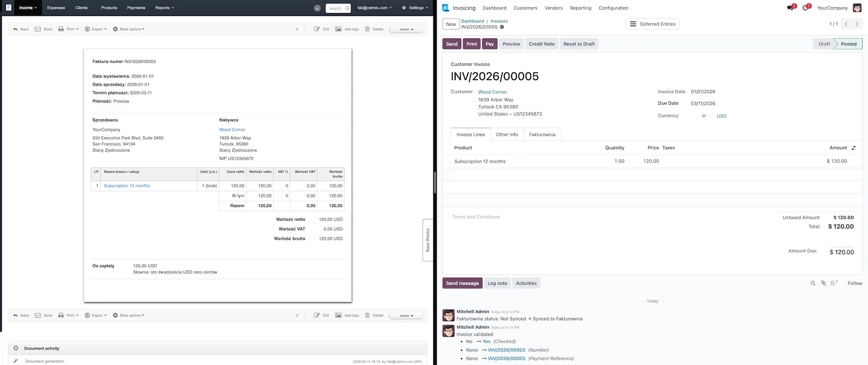
Task: Open Print dropdown in the top invoice toolbar
Action: (68, 29)
